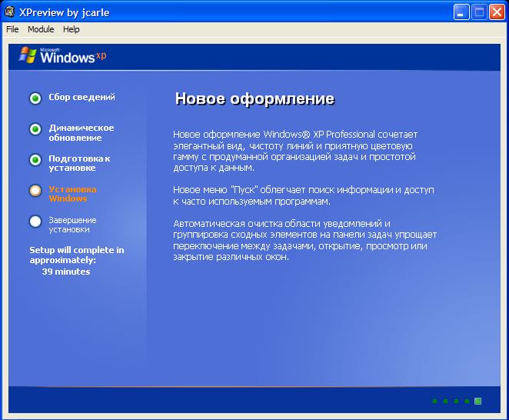Minimize the XPreview window
The image size is (509, 420).
[x=461, y=12]
